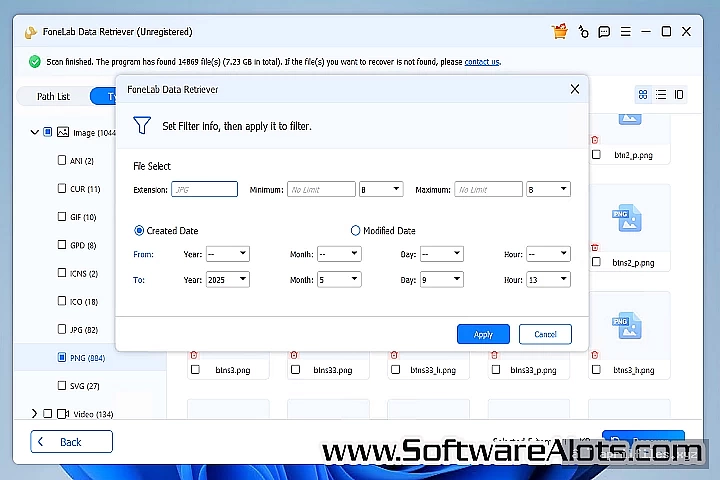The image size is (720, 480).
Task: Click the Cancel button
Action: [x=545, y=334]
